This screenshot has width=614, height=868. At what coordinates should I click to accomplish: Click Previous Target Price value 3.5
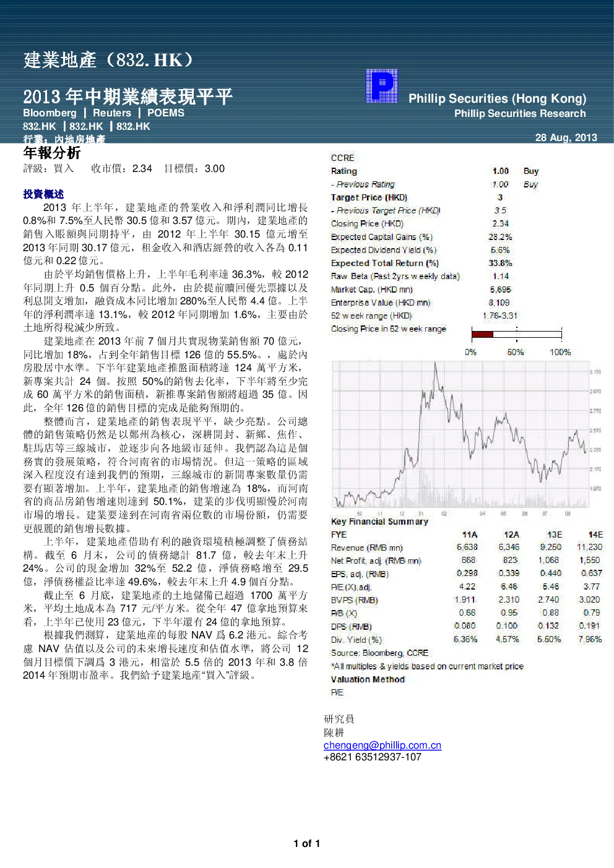[x=500, y=210]
